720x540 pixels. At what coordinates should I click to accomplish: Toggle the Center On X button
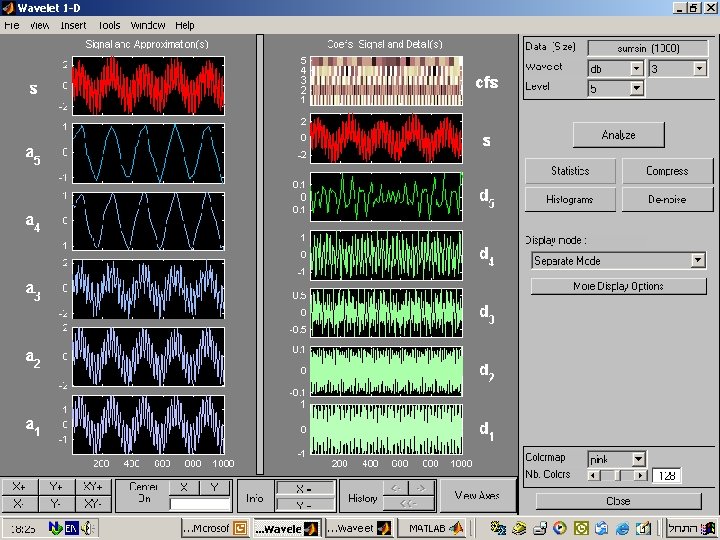183,487
